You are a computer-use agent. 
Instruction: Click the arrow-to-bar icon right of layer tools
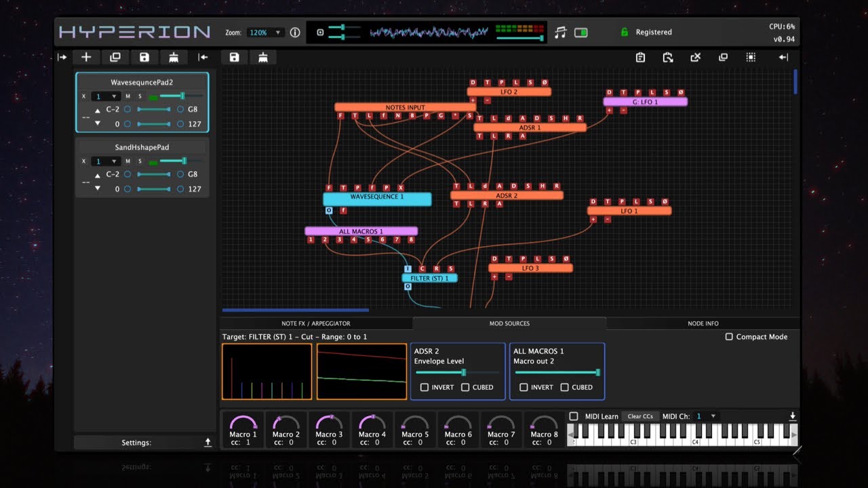point(203,58)
